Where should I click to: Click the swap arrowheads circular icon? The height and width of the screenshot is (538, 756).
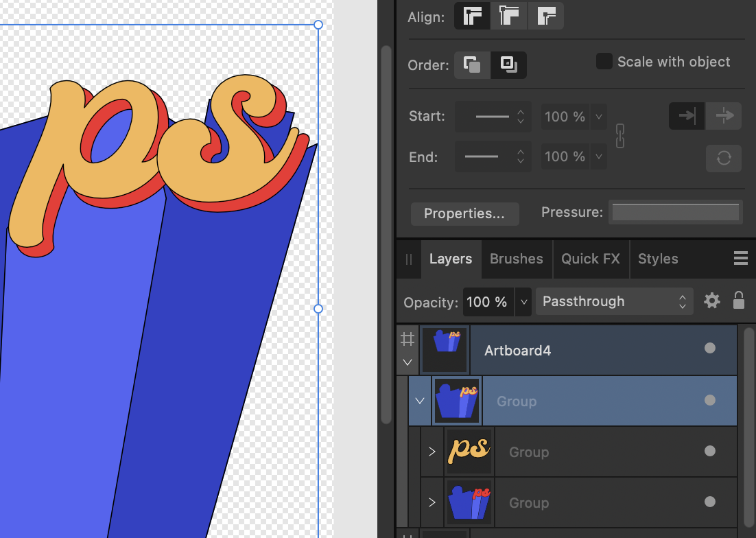pyautogui.click(x=723, y=159)
